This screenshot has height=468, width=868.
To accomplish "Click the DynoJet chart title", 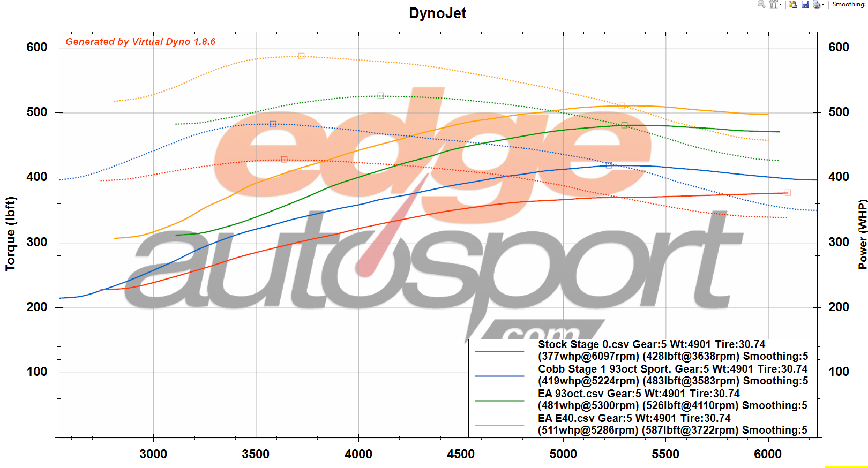I will point(437,13).
